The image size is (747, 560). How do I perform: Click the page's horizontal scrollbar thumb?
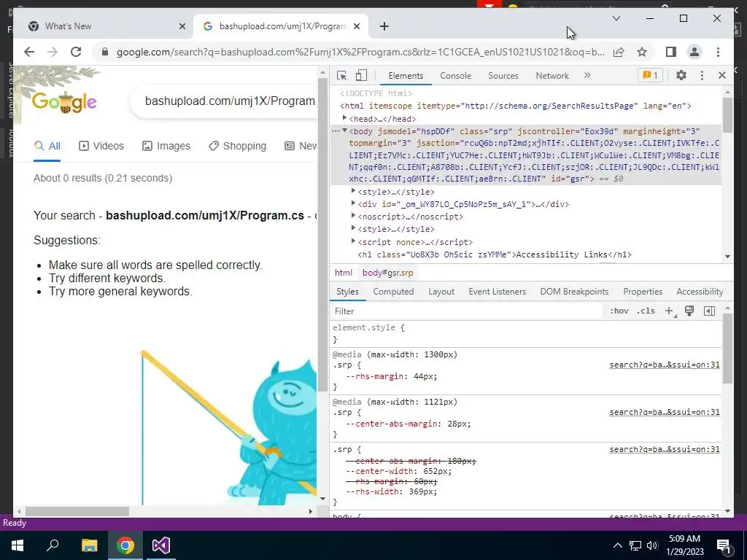(77, 511)
